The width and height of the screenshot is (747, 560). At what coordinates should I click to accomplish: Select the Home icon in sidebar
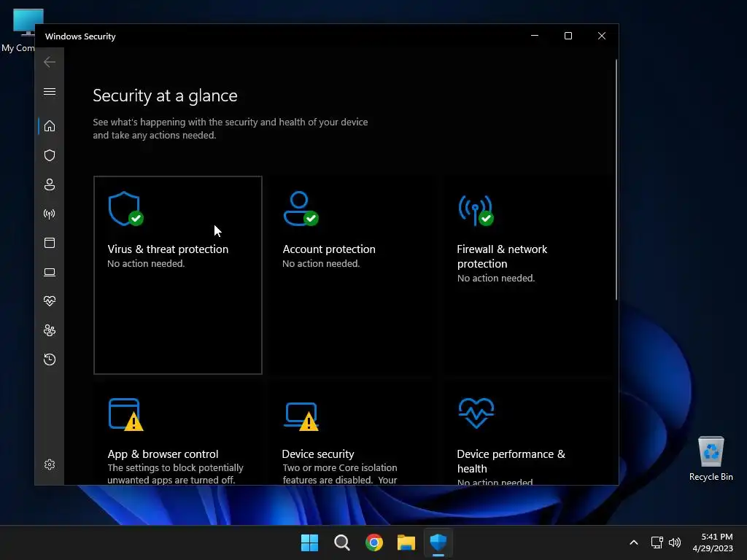tap(50, 126)
